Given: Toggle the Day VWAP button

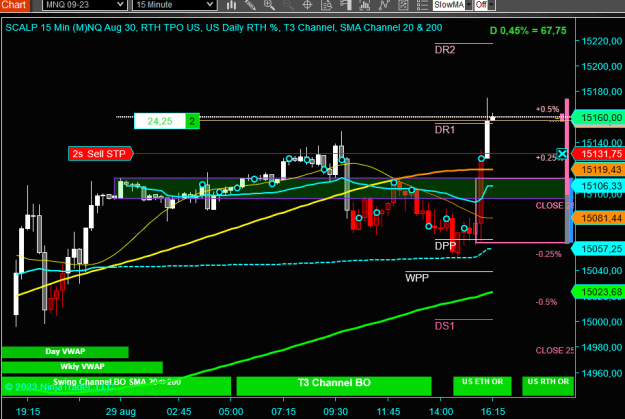Looking at the screenshot, I should click(65, 352).
